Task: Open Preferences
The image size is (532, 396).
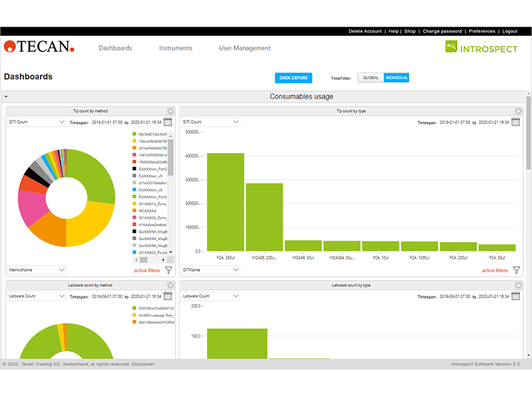Action: point(482,31)
